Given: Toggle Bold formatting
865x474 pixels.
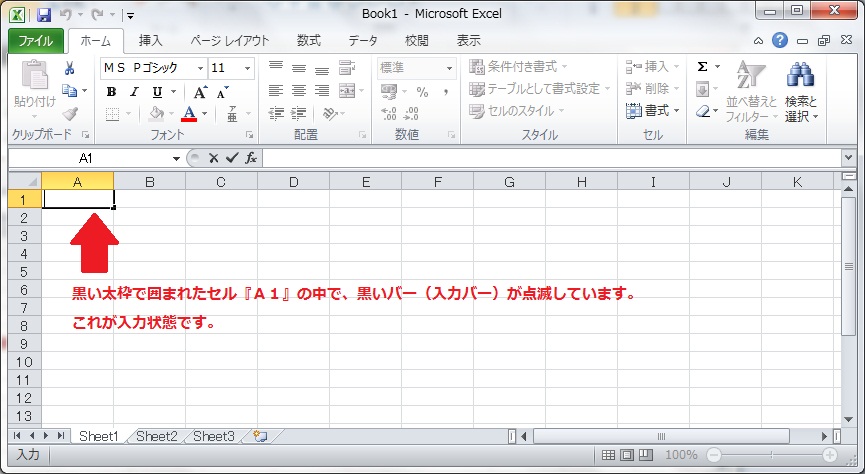Looking at the screenshot, I should pyautogui.click(x=111, y=92).
